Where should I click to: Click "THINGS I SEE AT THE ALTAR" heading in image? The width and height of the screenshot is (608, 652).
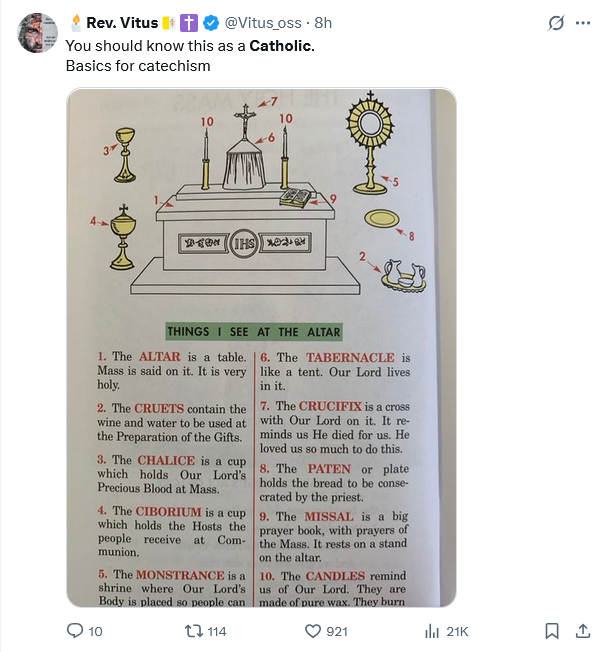(x=254, y=332)
